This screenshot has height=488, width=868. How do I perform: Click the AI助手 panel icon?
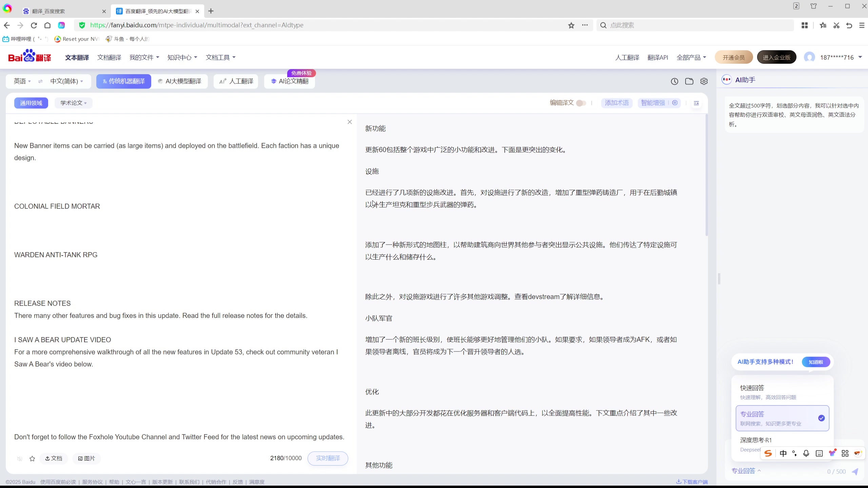coord(727,80)
